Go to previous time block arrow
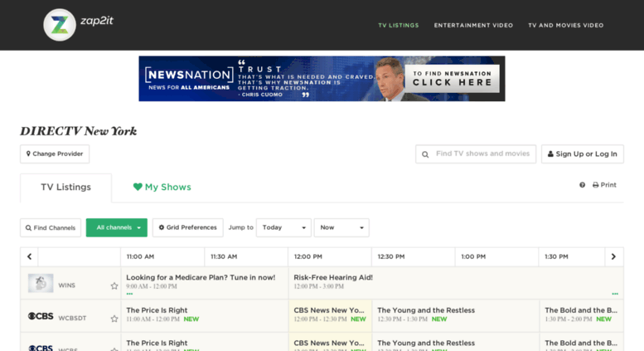Screen dimensions: 644x351 [29, 256]
